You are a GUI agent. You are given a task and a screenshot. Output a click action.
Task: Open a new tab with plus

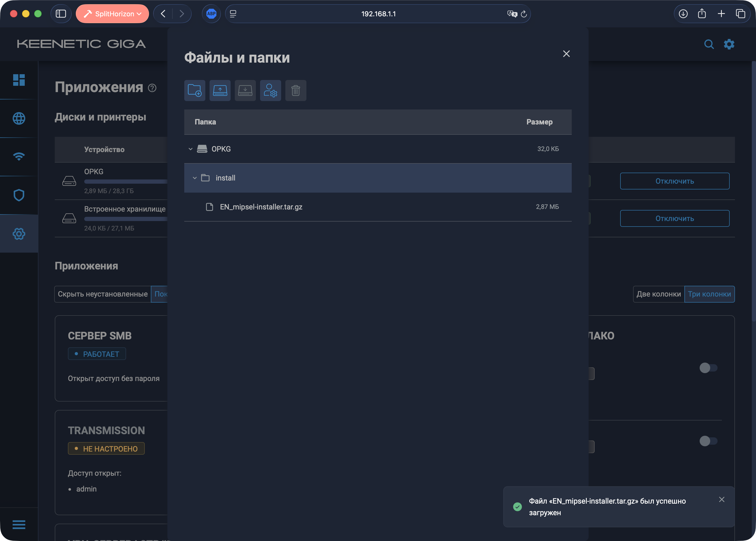pos(721,14)
